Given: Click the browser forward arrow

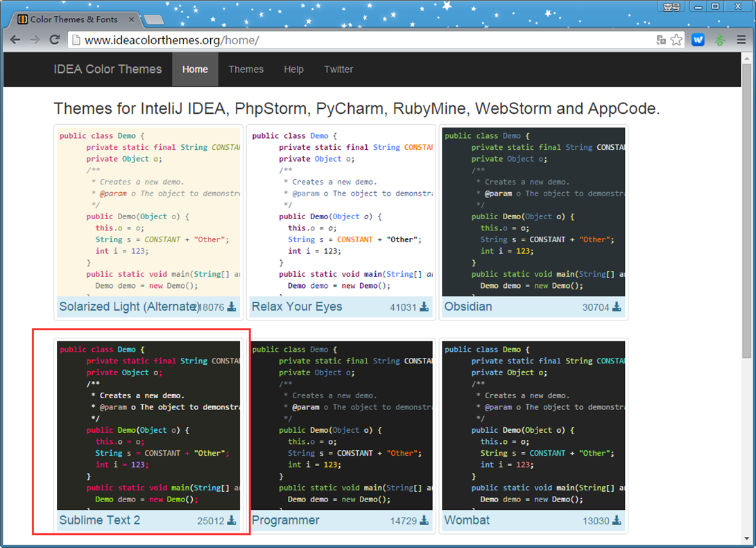Looking at the screenshot, I should (35, 40).
